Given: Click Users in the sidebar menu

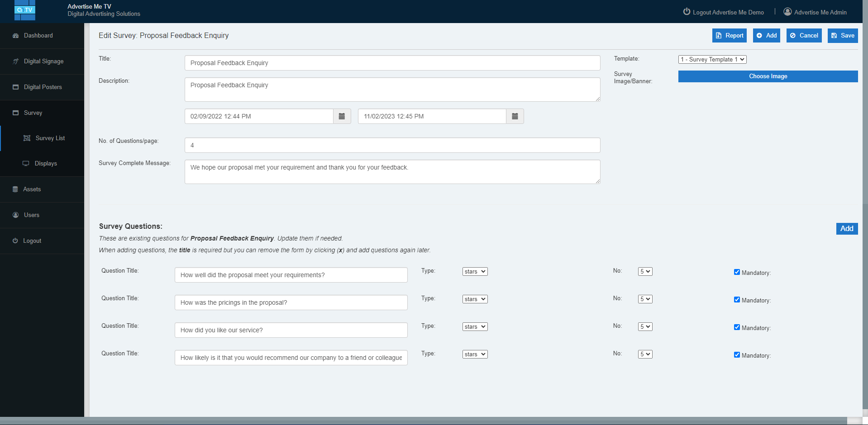Looking at the screenshot, I should coord(32,215).
